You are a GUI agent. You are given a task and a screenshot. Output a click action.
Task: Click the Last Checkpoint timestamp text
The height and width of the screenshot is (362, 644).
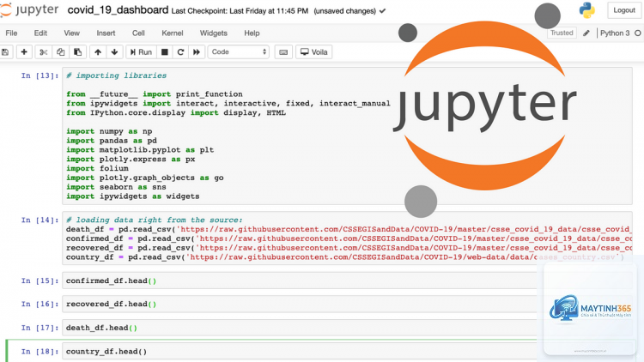tap(240, 11)
